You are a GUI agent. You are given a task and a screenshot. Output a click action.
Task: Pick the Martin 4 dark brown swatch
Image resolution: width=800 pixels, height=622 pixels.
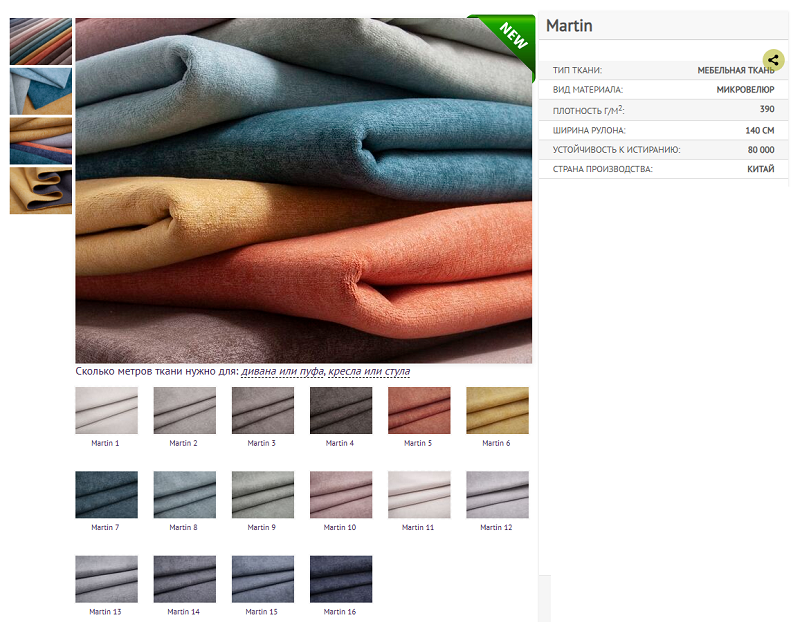341,410
